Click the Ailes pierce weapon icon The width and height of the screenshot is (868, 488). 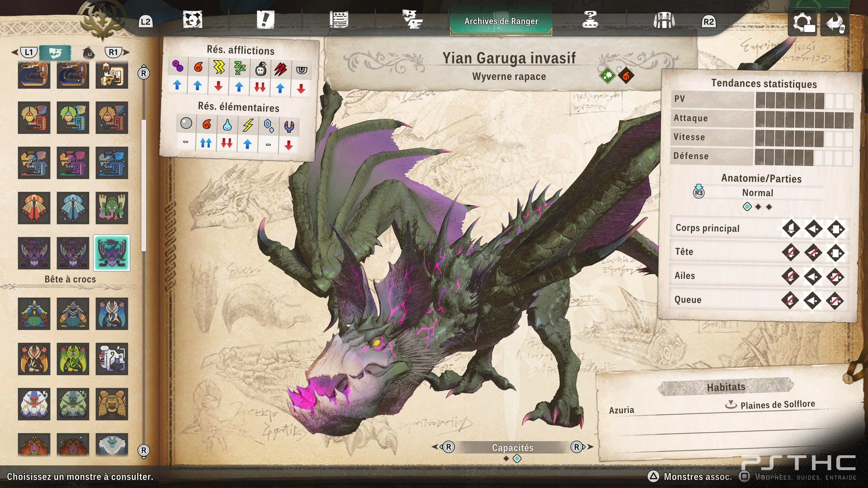(x=813, y=277)
